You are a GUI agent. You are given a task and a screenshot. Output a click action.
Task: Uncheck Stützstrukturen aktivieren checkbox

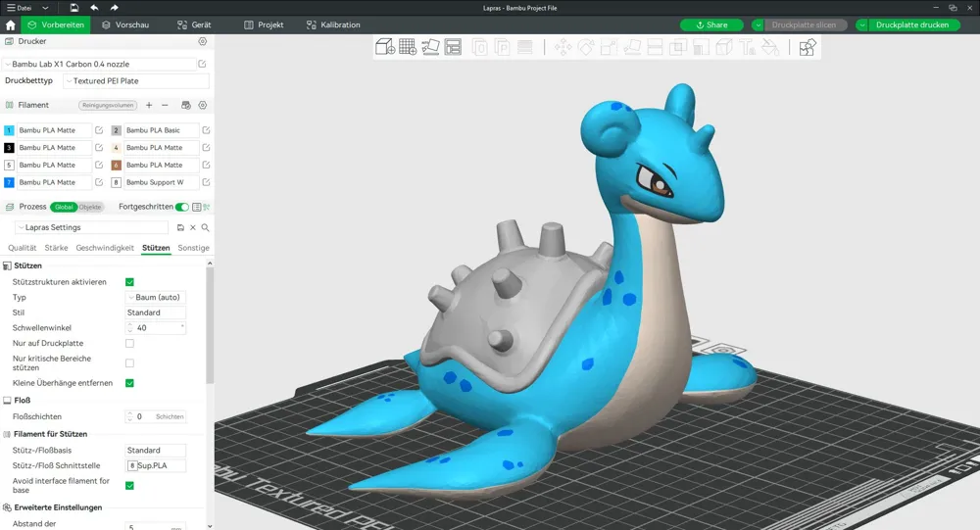coord(129,282)
